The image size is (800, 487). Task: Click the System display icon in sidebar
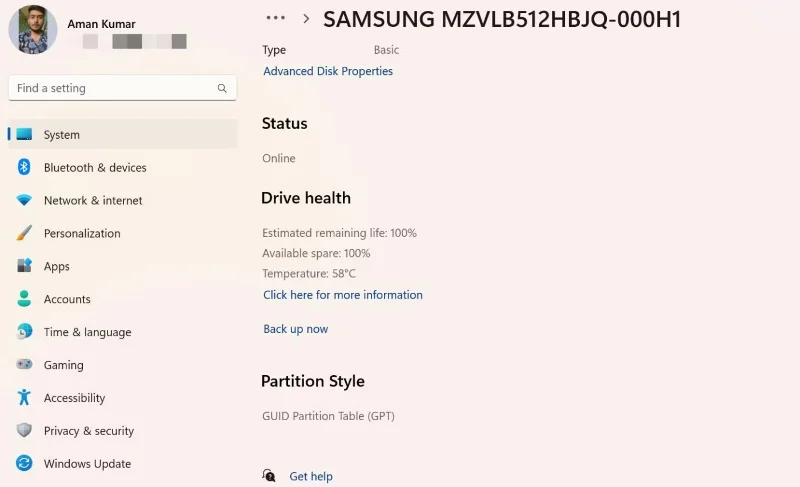[24, 135]
